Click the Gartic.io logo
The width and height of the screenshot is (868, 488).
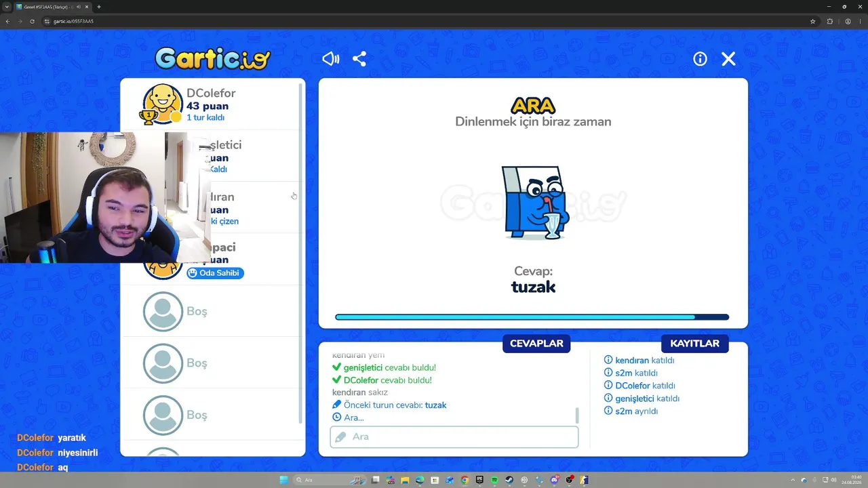click(213, 58)
